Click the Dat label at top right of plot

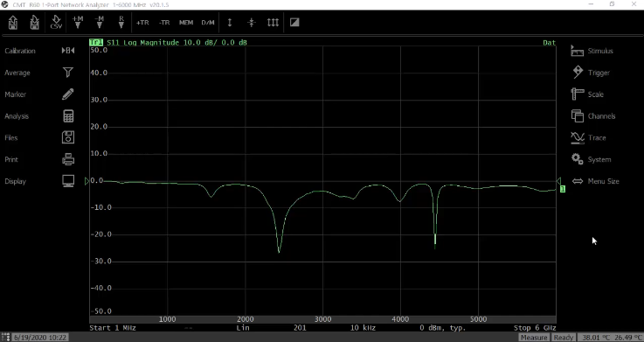[549, 42]
